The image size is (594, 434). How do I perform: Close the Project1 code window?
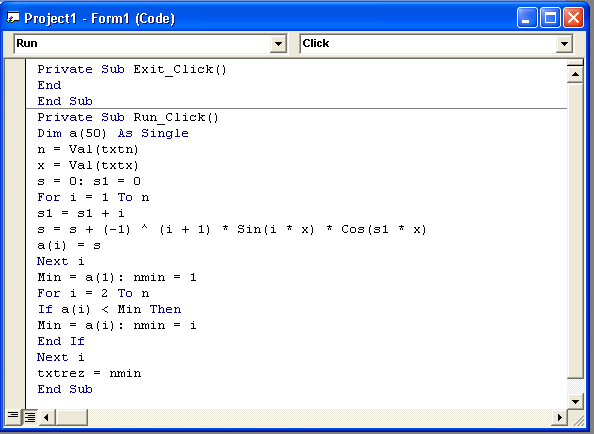pyautogui.click(x=574, y=18)
